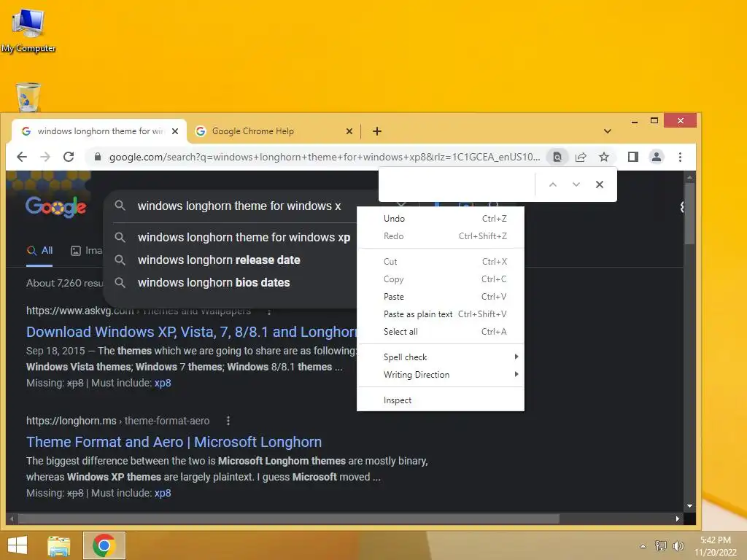Screen dimensions: 747x560
Task: Choose Undo from context menu
Action: [441, 219]
